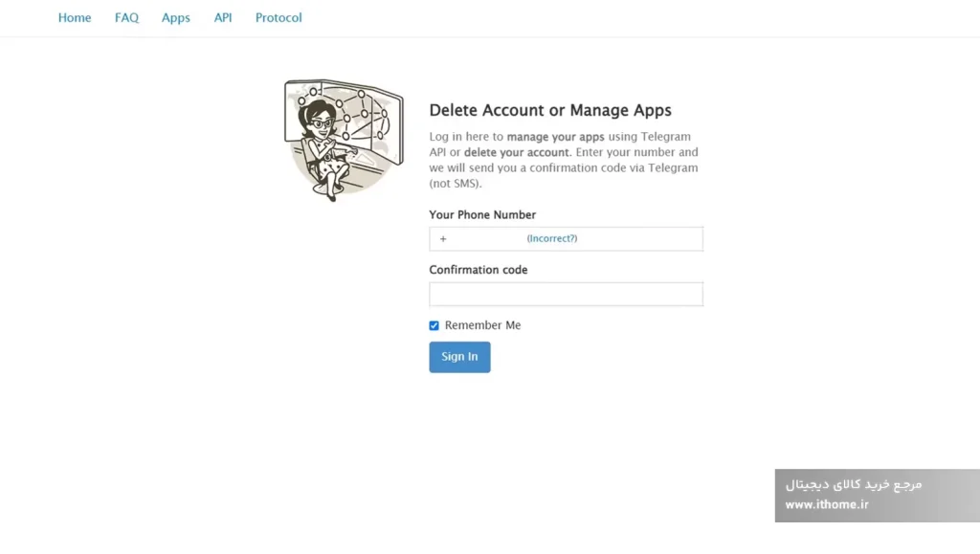Open the Home navigation link
Viewport: 980px width, 554px height.
75,17
